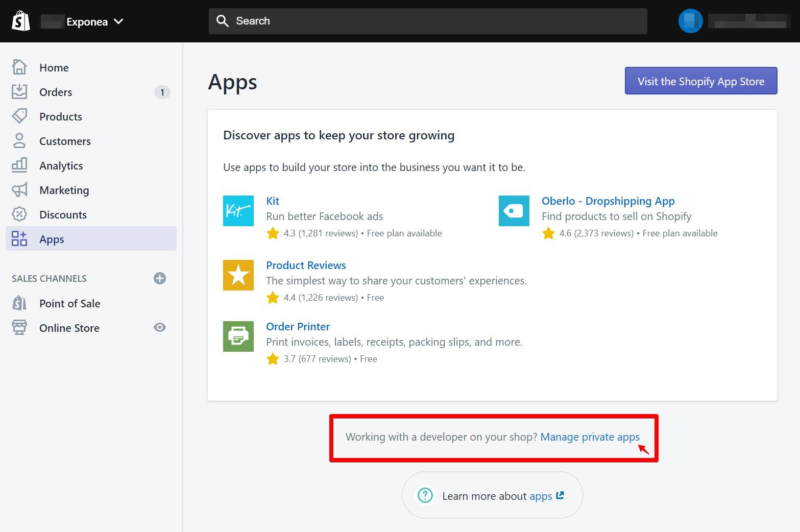
Task: Click the Apps grid icon
Action: click(x=19, y=238)
